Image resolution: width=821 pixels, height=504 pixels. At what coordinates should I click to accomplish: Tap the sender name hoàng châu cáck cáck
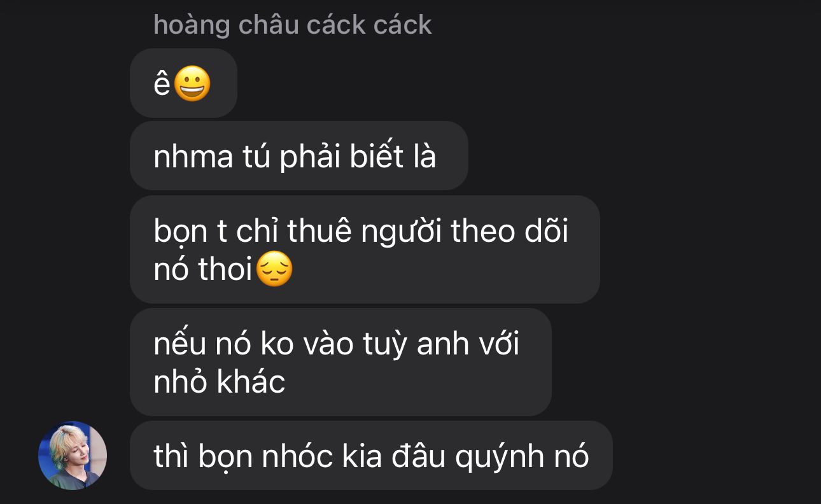293,25
